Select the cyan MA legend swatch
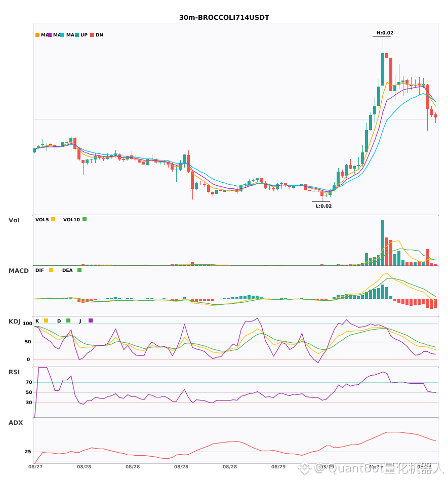 click(62, 35)
